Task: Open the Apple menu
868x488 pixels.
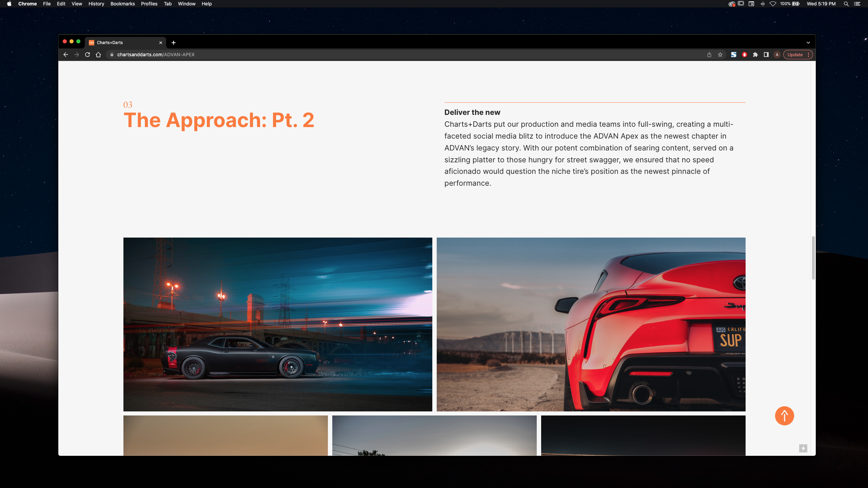Action: [x=9, y=4]
